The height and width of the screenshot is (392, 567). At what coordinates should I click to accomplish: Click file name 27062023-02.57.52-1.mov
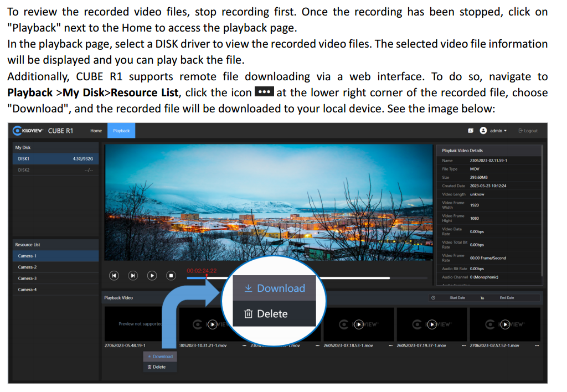tap(494, 345)
